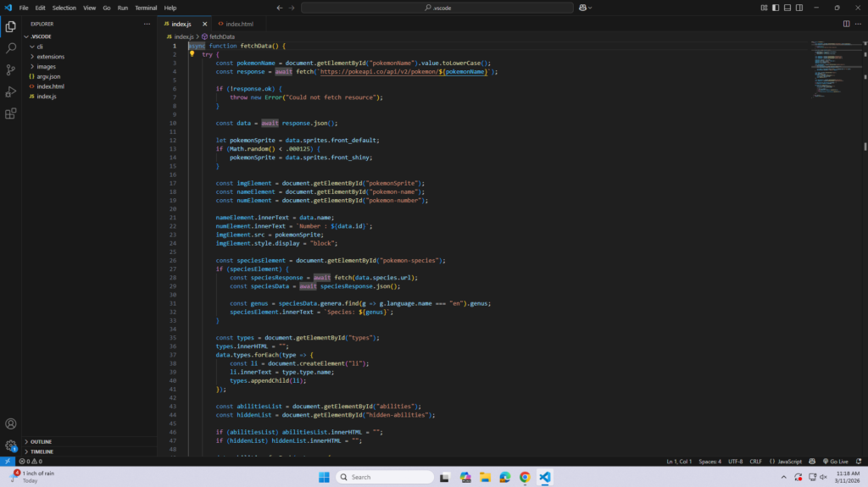This screenshot has height=487, width=868.
Task: Toggle the primary sidebar visibility
Action: coord(776,8)
